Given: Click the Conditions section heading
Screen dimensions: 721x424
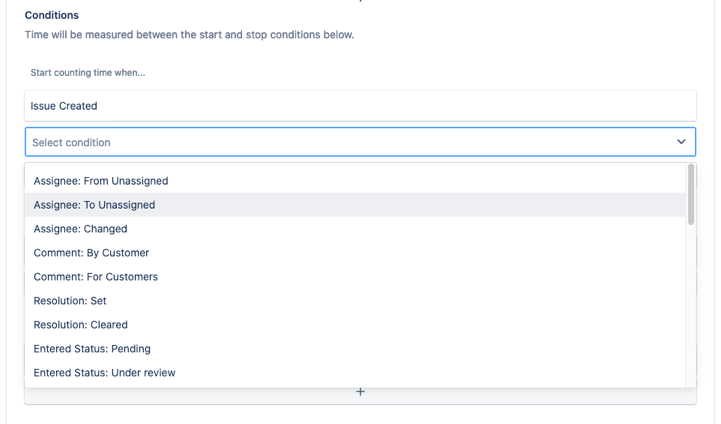Looking at the screenshot, I should pos(52,16).
